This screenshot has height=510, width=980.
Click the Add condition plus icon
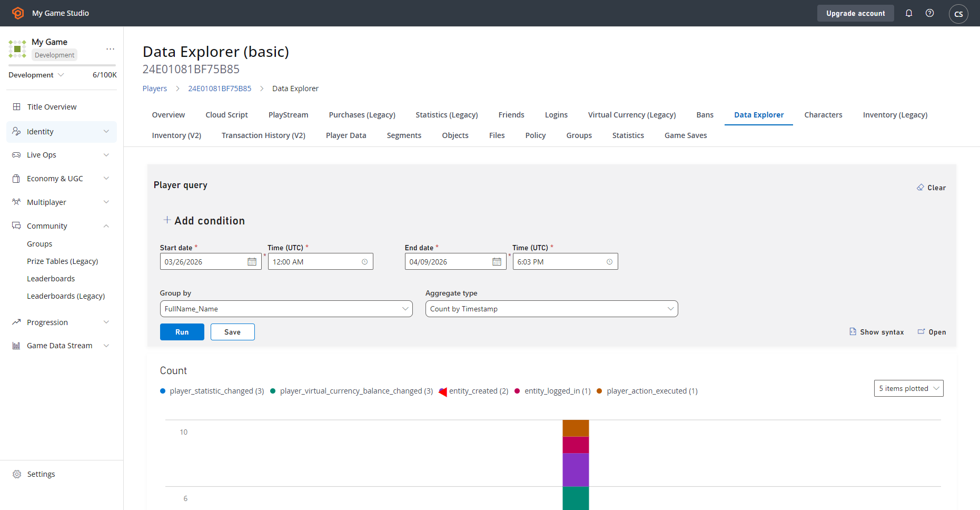pyautogui.click(x=167, y=220)
